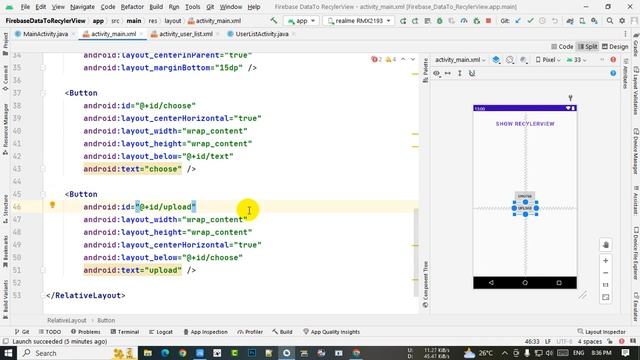Click Git Rollback undo icon

coord(554,21)
